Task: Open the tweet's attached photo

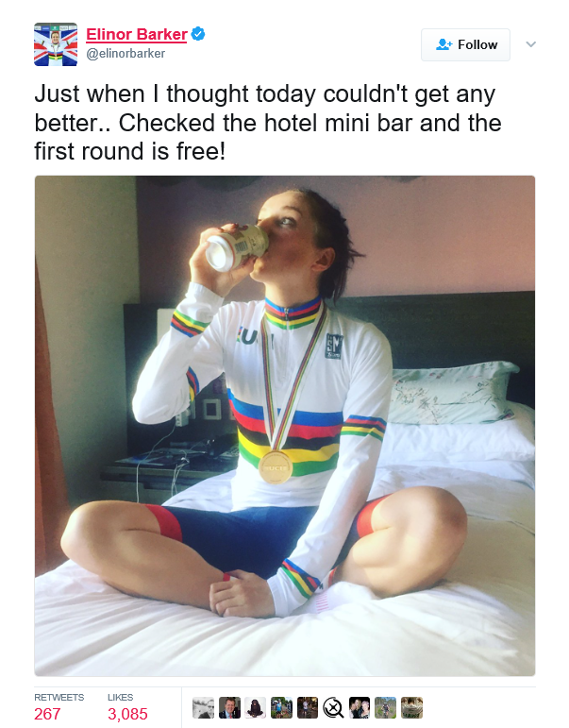Action: (x=285, y=426)
